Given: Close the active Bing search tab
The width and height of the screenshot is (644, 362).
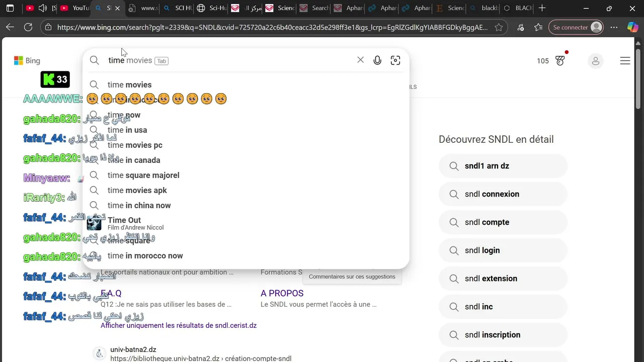Looking at the screenshot, I should tap(117, 8).
